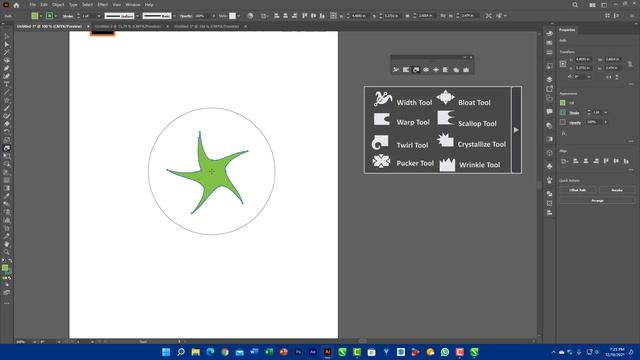Image resolution: width=640 pixels, height=360 pixels.
Task: Click Pucker Tool icon in overlay panel
Action: (x=381, y=161)
